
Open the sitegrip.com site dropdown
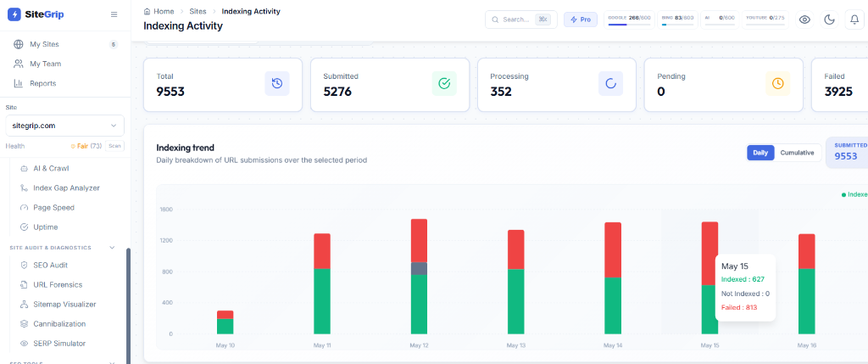pos(64,126)
